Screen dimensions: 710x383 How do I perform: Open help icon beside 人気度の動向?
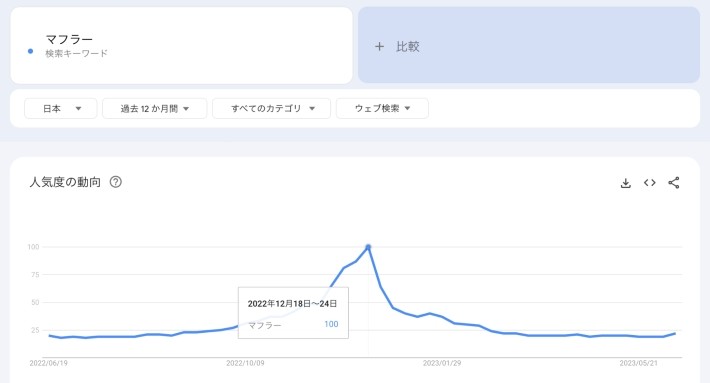pyautogui.click(x=115, y=182)
